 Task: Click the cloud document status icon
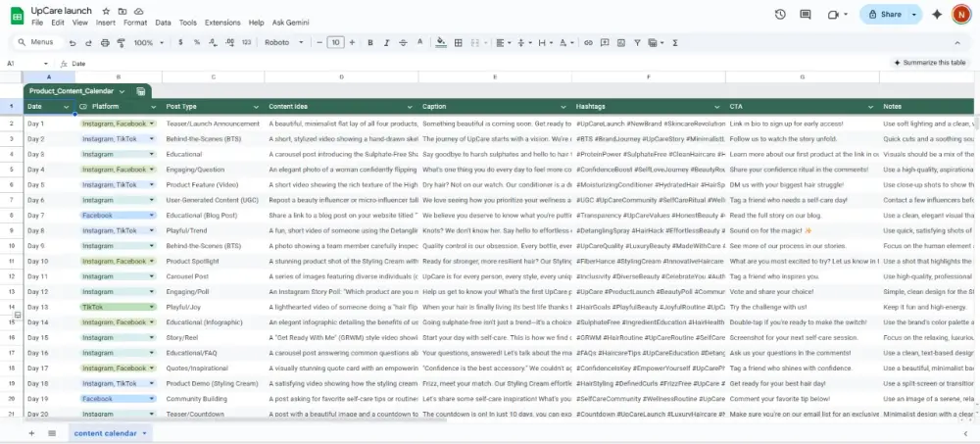tap(139, 11)
